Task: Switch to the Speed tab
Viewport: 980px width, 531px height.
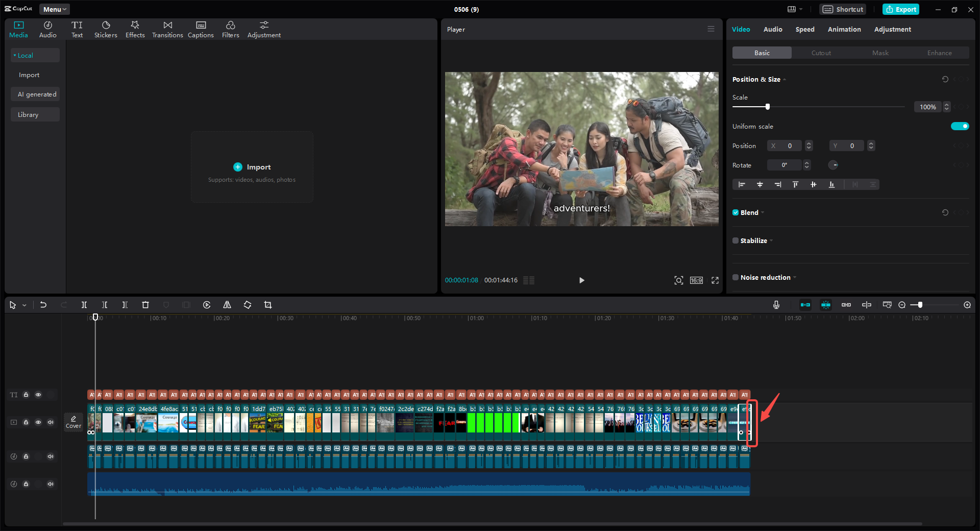Action: (805, 29)
